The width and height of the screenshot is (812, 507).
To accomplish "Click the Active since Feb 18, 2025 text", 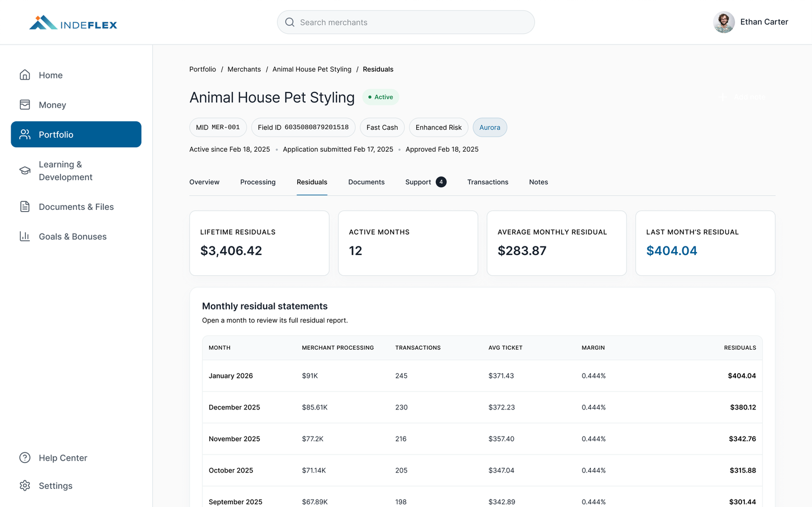I will (230, 149).
